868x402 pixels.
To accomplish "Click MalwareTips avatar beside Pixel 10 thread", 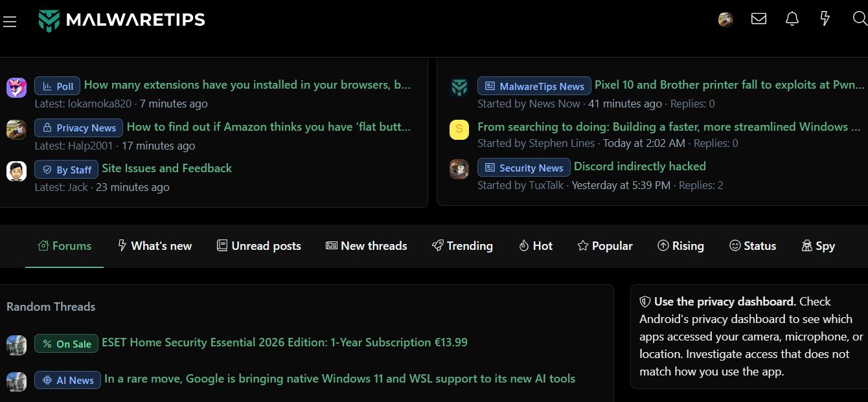I will (x=459, y=87).
